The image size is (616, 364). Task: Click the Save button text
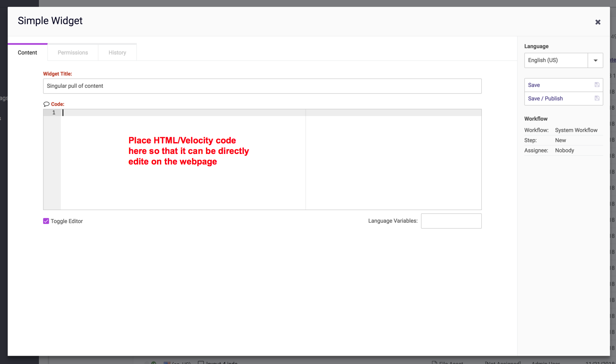tap(534, 85)
